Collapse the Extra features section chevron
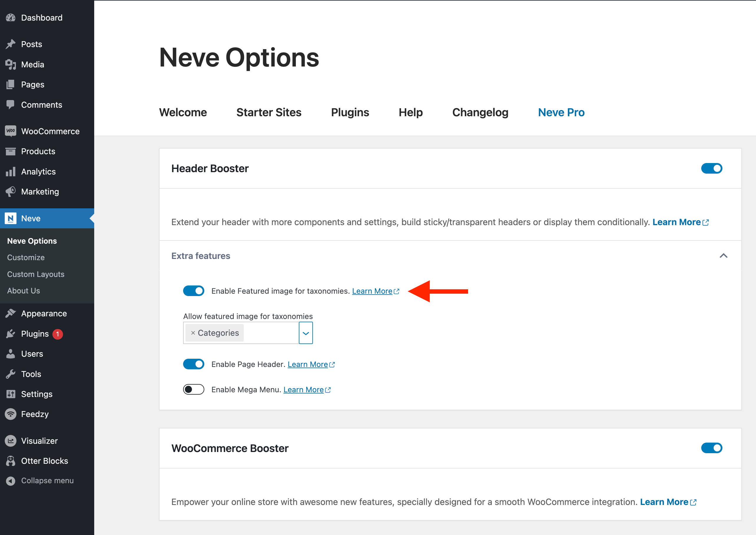The height and width of the screenshot is (535, 756). (x=723, y=256)
